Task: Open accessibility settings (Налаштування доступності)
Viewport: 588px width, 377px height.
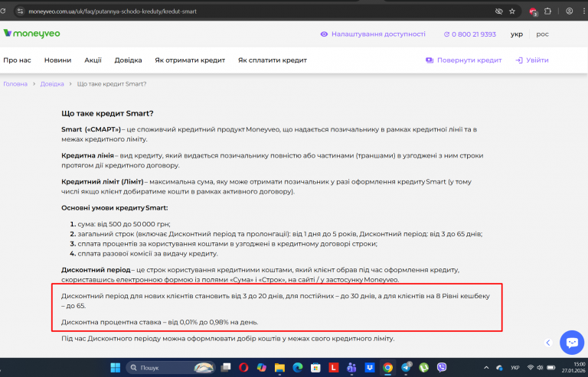Action: click(373, 34)
